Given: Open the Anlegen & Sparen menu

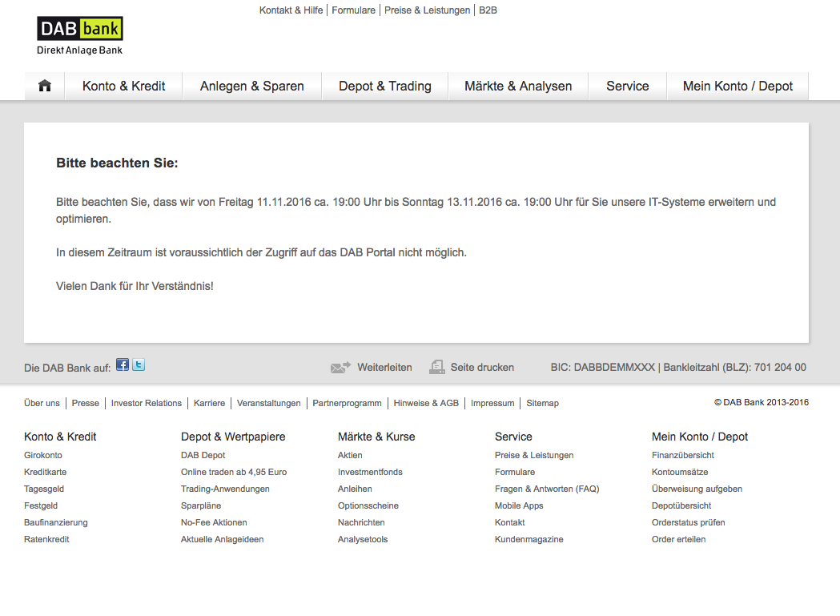Looking at the screenshot, I should coord(251,86).
